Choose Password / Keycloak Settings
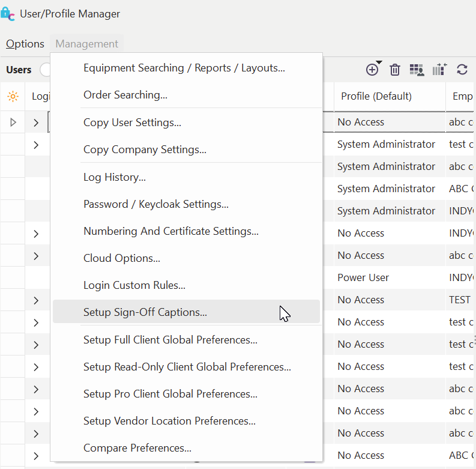This screenshot has height=469, width=476. 155,204
